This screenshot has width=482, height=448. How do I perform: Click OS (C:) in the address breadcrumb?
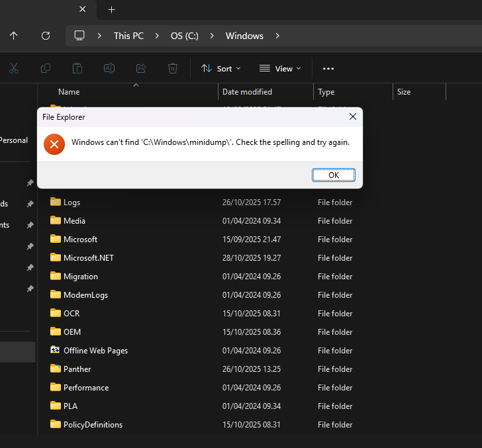pos(184,36)
